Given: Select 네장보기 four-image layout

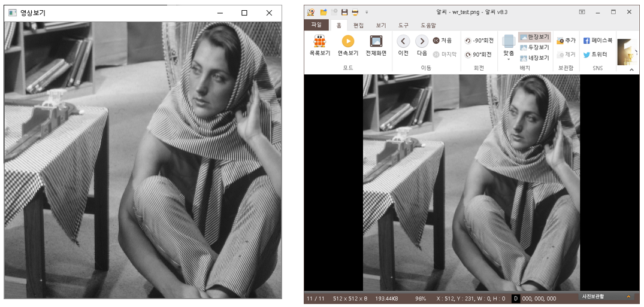Looking at the screenshot, I should [534, 58].
